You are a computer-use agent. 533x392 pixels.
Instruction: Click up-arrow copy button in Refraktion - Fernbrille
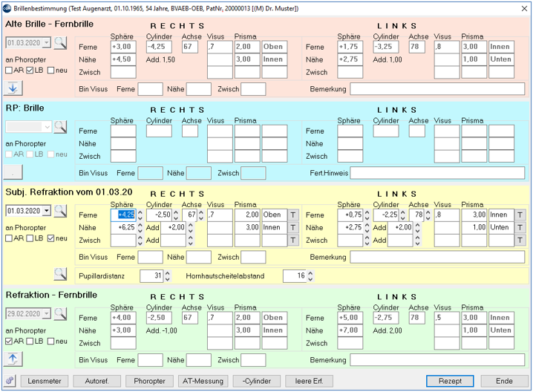click(x=13, y=359)
